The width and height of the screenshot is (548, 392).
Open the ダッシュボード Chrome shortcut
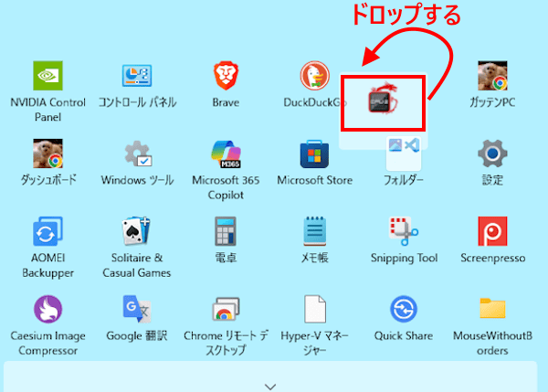[47, 154]
